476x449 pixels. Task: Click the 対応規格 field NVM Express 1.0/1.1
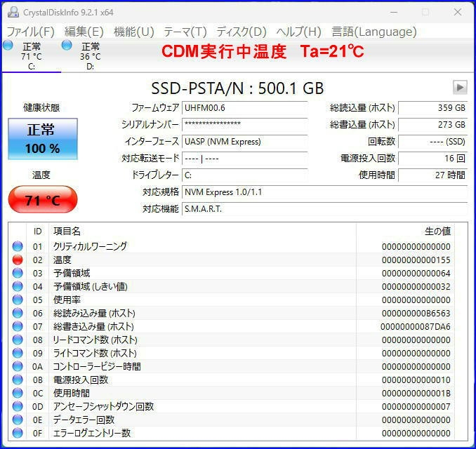(324, 192)
